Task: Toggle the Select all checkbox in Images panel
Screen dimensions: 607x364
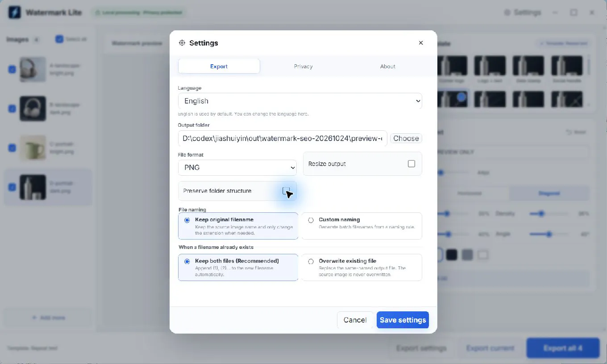Action: 59,39
